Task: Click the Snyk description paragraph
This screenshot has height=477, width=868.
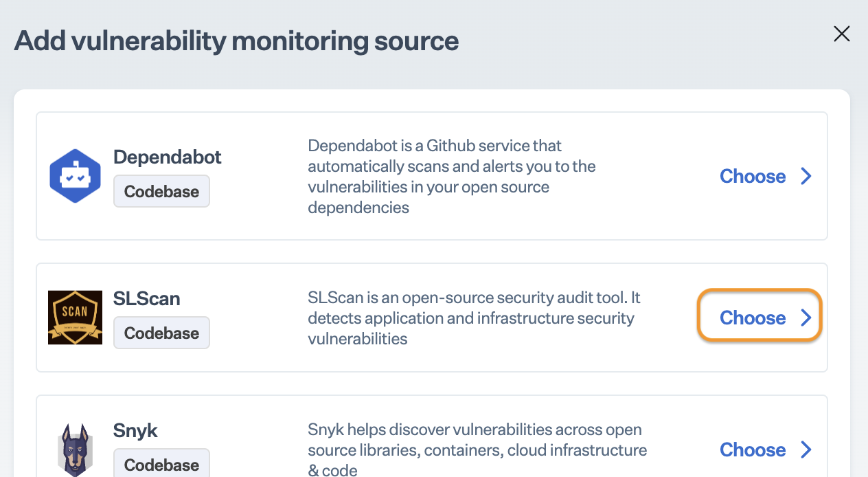Action: [477, 450]
